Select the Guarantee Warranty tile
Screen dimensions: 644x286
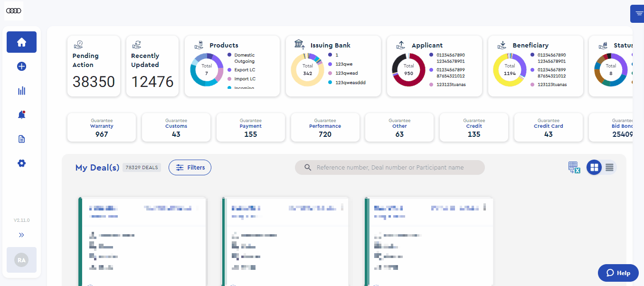(x=102, y=127)
